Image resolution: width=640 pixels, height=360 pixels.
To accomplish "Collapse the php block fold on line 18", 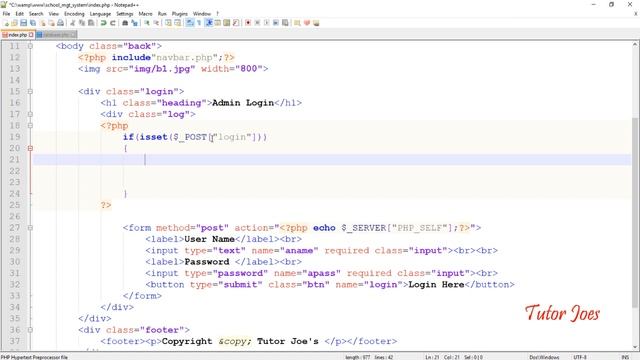I will 30,126.
